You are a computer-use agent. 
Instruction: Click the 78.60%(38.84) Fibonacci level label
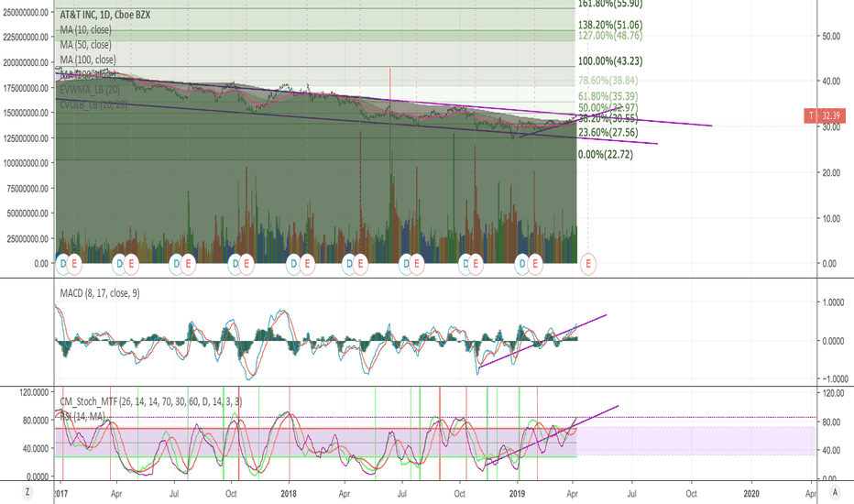point(608,80)
